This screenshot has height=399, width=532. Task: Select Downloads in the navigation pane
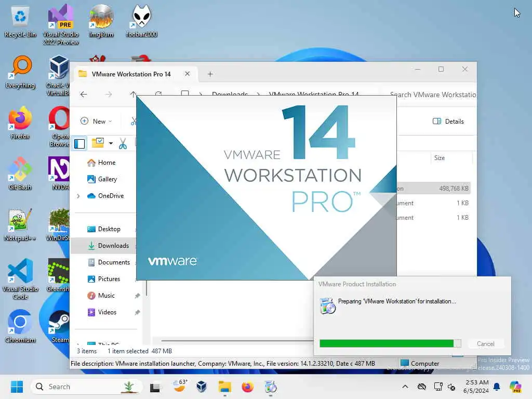(x=103, y=246)
